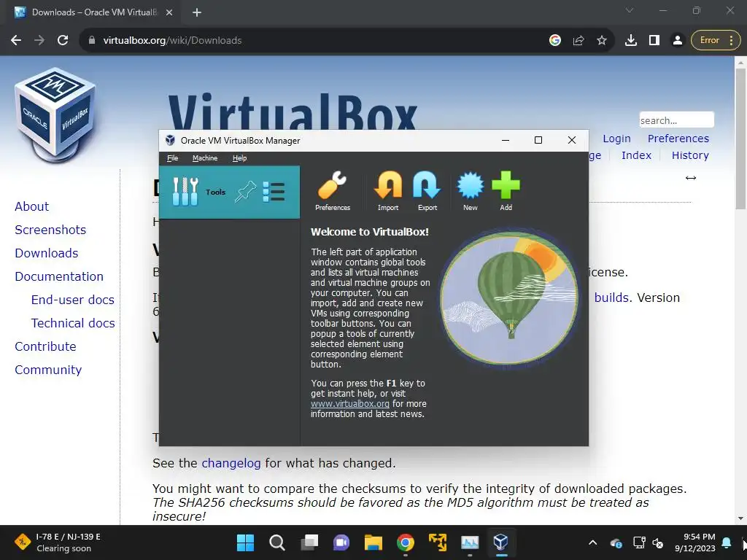Open Windows taskbar Search
747x560 pixels.
point(277,542)
